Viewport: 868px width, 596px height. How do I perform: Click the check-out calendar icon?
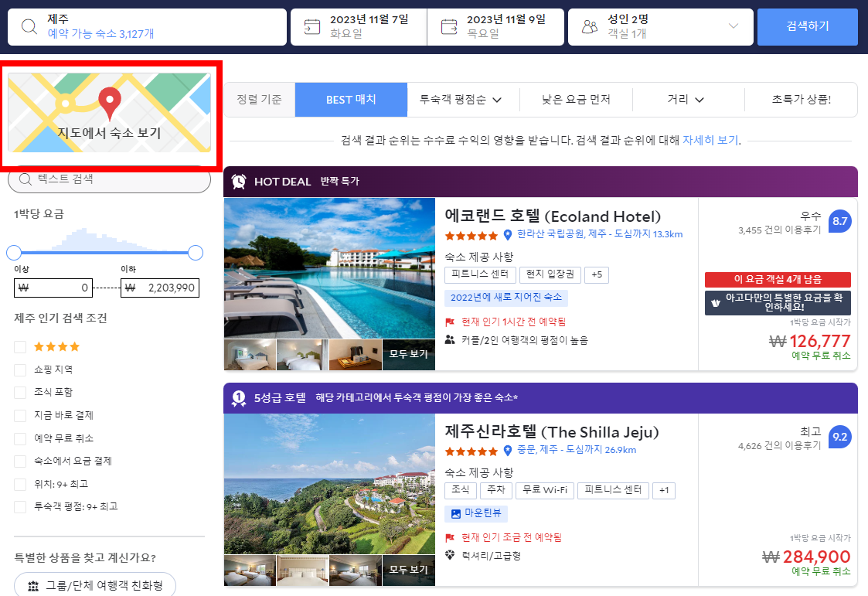(449, 26)
